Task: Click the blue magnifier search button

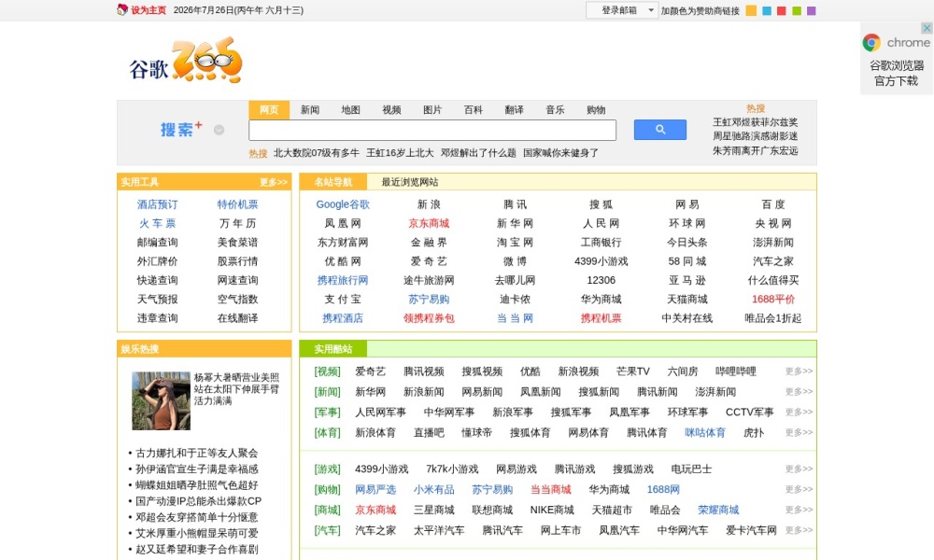Action: tap(659, 129)
